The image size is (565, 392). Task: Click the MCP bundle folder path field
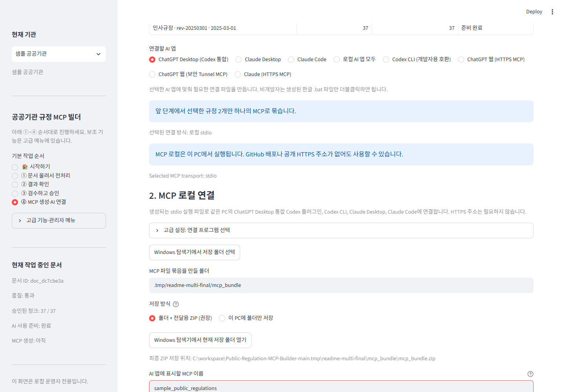click(341, 285)
